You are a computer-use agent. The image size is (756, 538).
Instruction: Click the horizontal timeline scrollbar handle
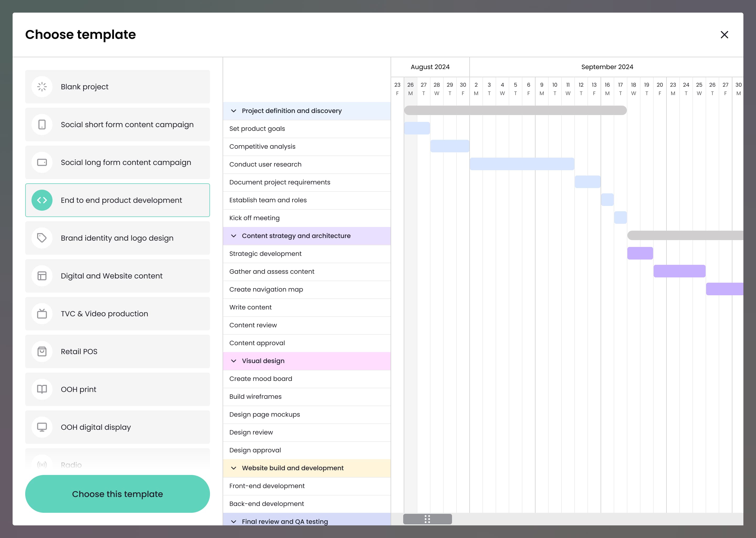point(427,519)
